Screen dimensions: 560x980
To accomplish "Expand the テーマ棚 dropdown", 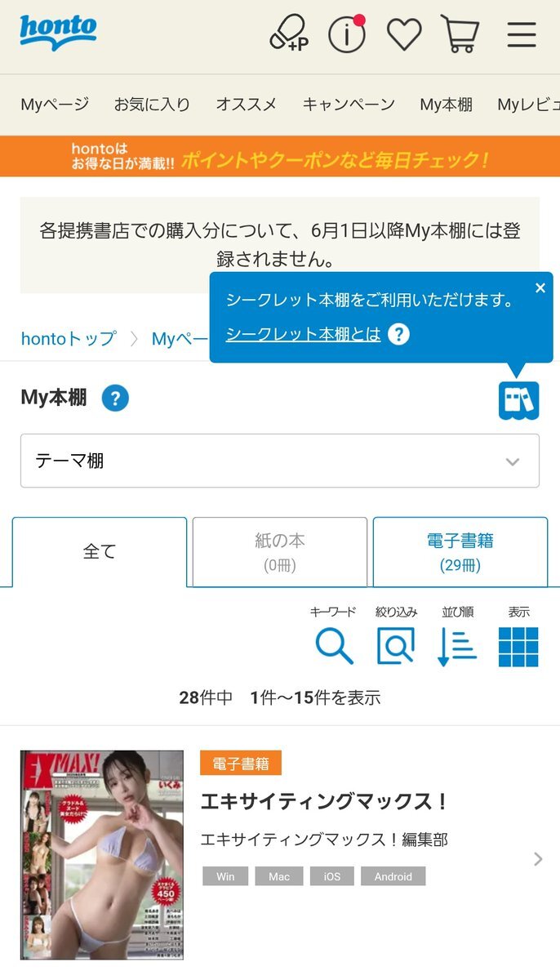I will [280, 461].
